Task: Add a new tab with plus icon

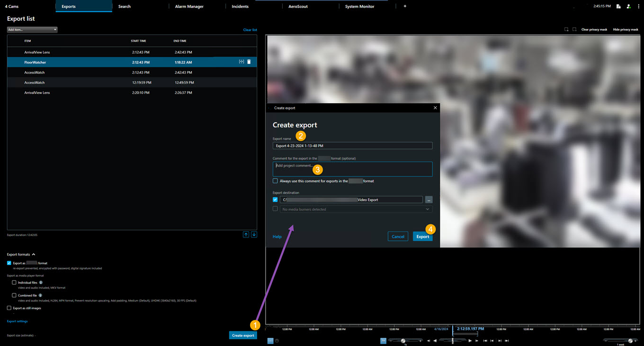Action: point(405,6)
